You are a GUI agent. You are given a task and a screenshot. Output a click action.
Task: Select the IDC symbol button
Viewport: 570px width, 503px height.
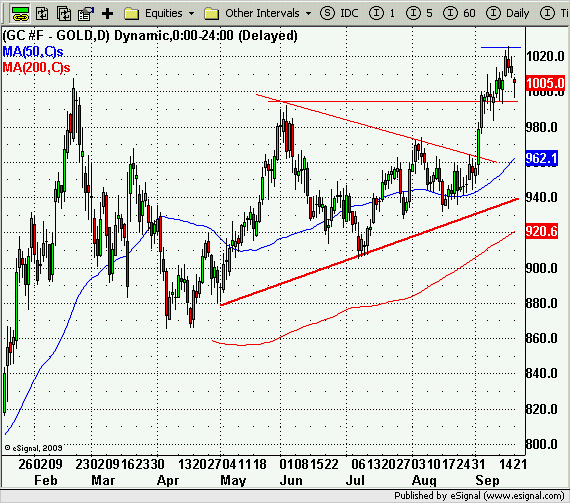(x=339, y=13)
